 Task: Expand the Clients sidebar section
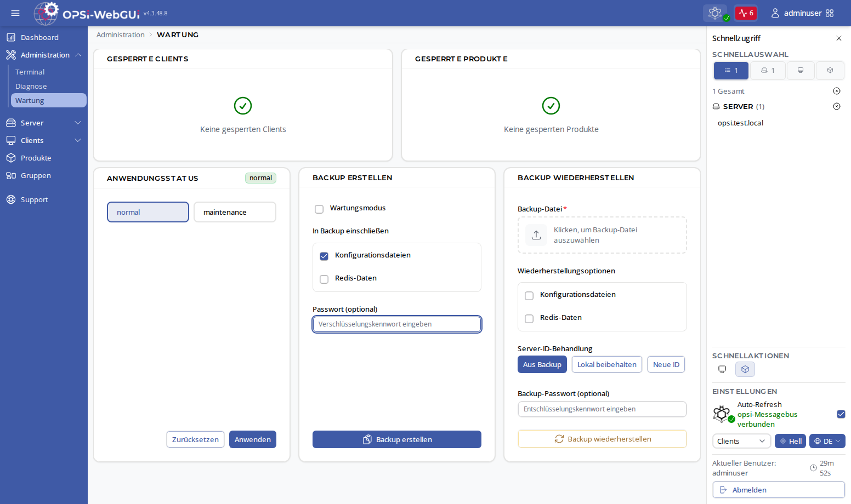(x=44, y=140)
